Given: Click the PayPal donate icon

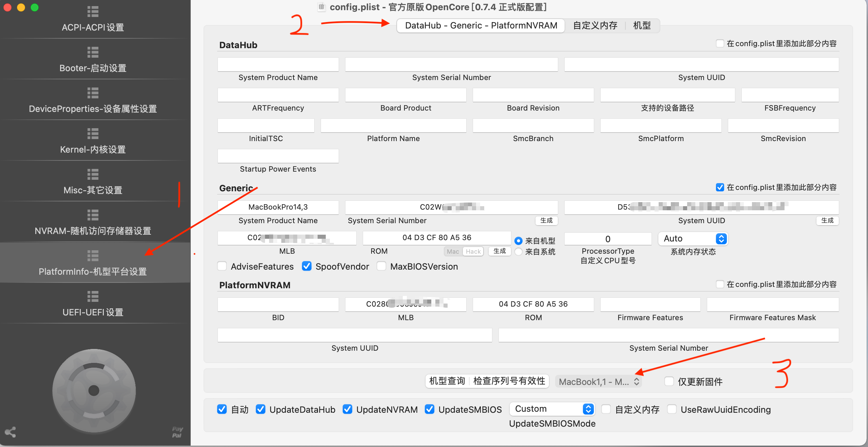Looking at the screenshot, I should click(177, 432).
